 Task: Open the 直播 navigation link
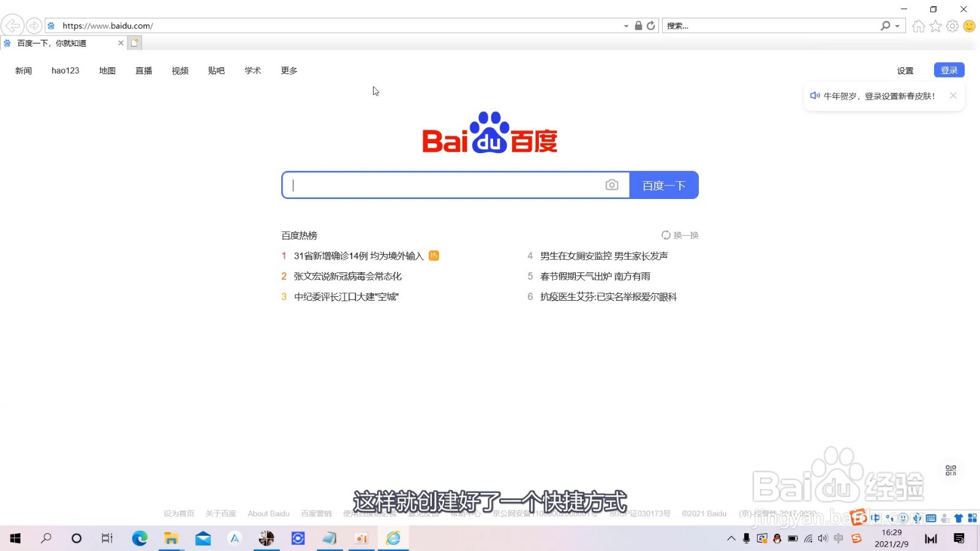coord(144,70)
